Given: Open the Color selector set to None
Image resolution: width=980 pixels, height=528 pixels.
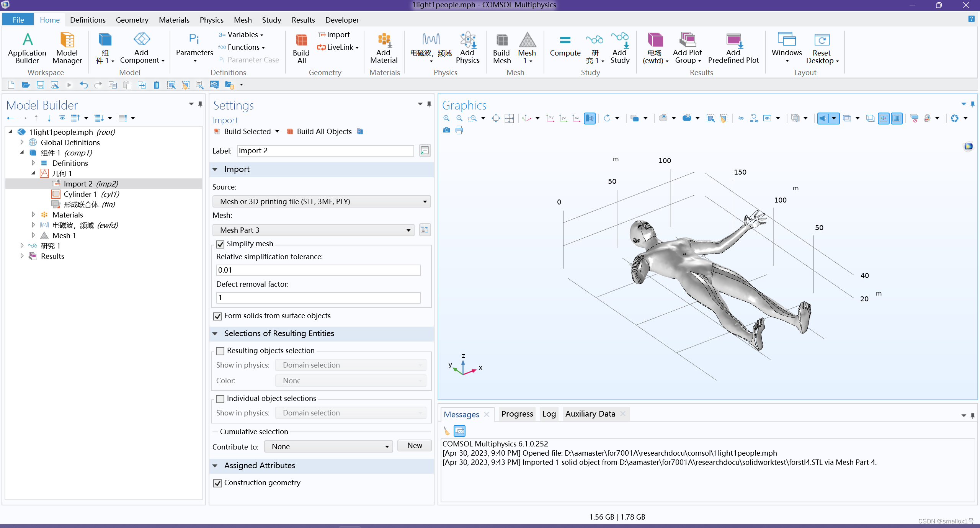Looking at the screenshot, I should click(350, 381).
